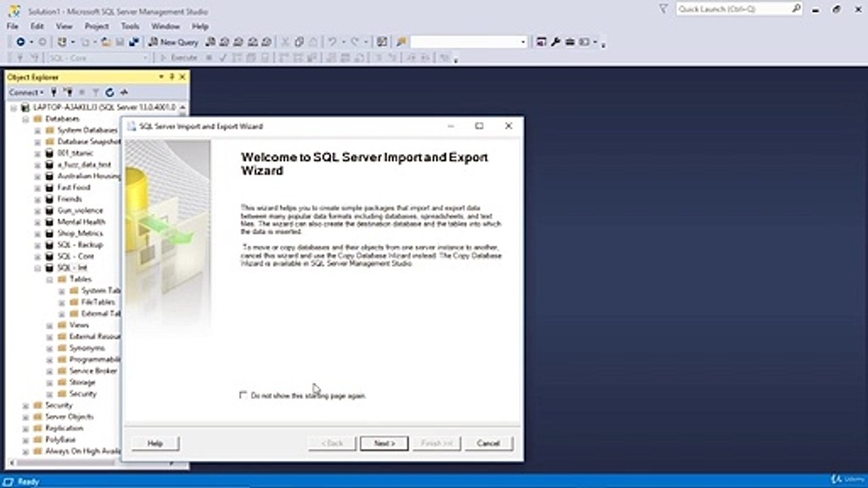868x488 pixels.
Task: Open the Project menu
Action: pyautogui.click(x=97, y=26)
